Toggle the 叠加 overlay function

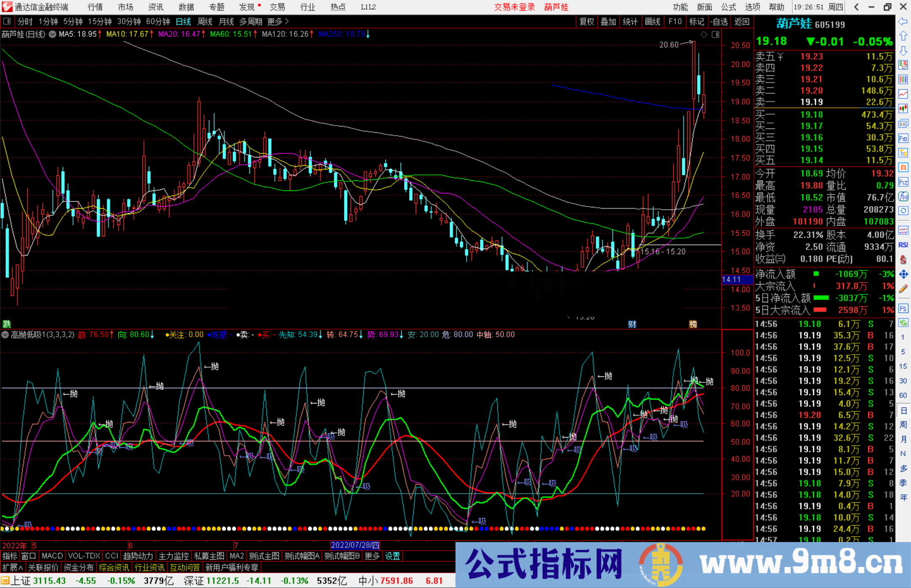[608, 21]
